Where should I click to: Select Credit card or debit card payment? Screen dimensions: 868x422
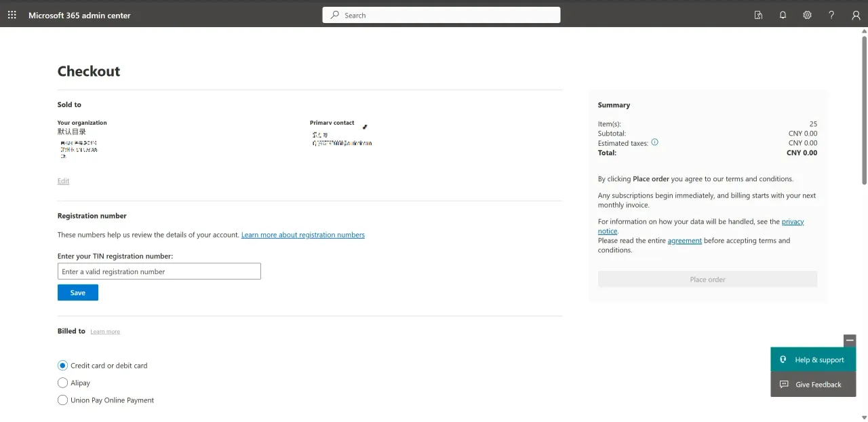(63, 365)
